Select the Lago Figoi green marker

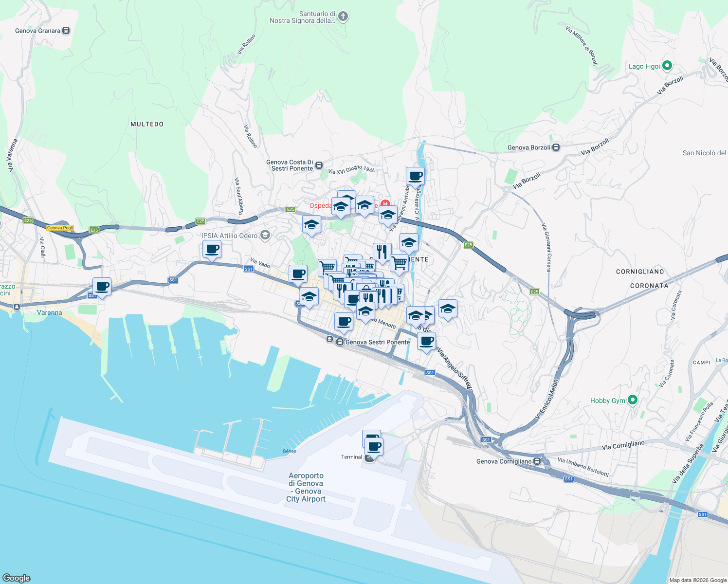[668, 65]
